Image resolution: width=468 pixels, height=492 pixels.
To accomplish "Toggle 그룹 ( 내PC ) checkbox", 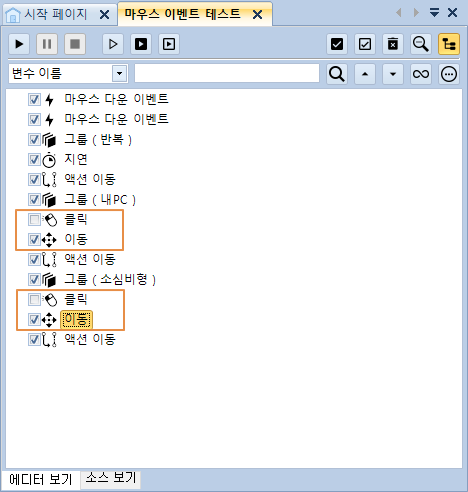I will tap(34, 199).
